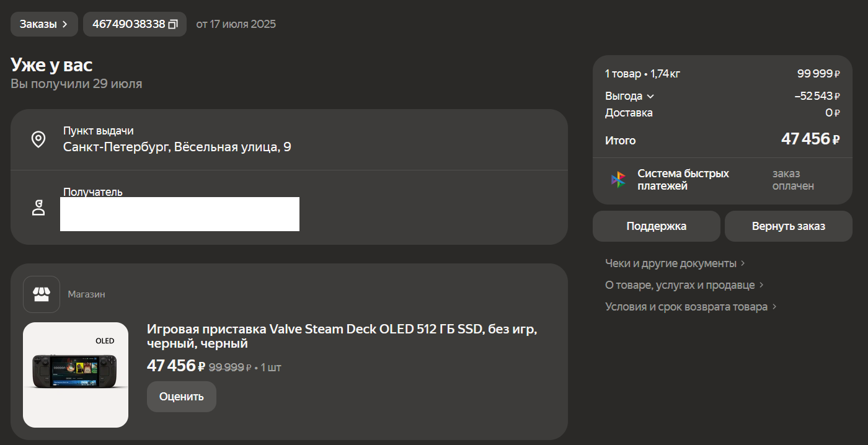Contact Поддержка
868x445 pixels.
point(657,226)
